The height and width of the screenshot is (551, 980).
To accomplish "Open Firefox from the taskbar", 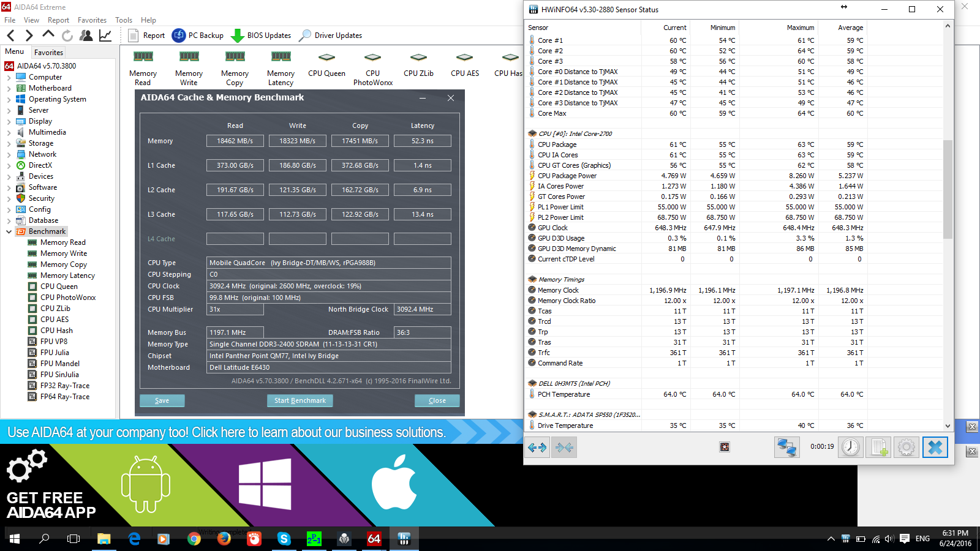I will tap(224, 539).
